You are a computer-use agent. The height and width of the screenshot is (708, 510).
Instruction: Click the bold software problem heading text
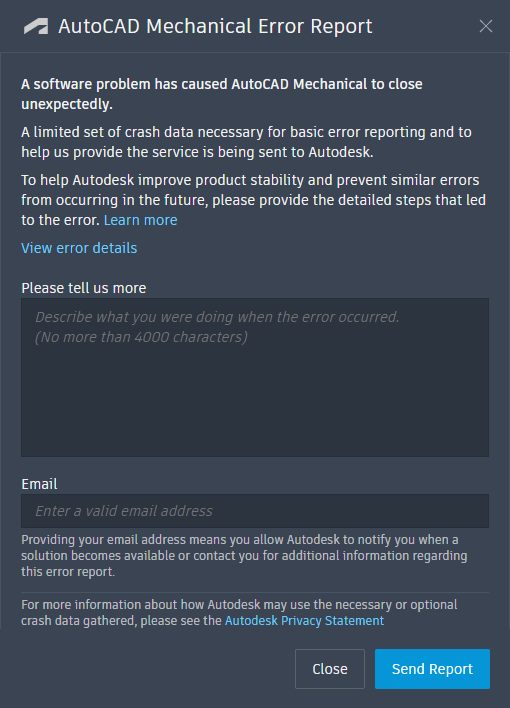point(222,94)
